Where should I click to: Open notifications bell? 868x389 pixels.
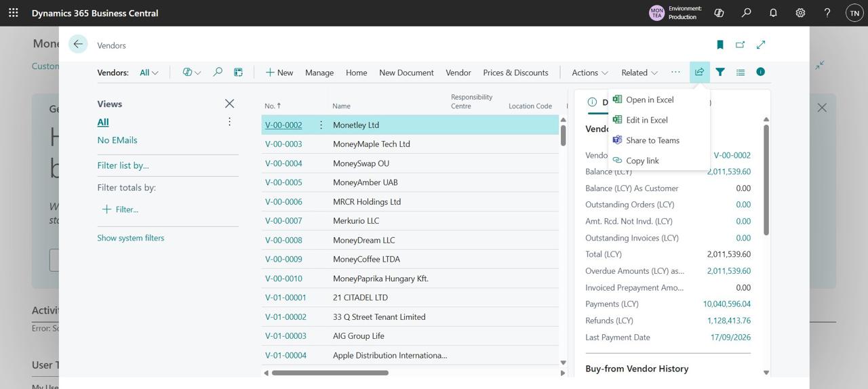point(773,13)
